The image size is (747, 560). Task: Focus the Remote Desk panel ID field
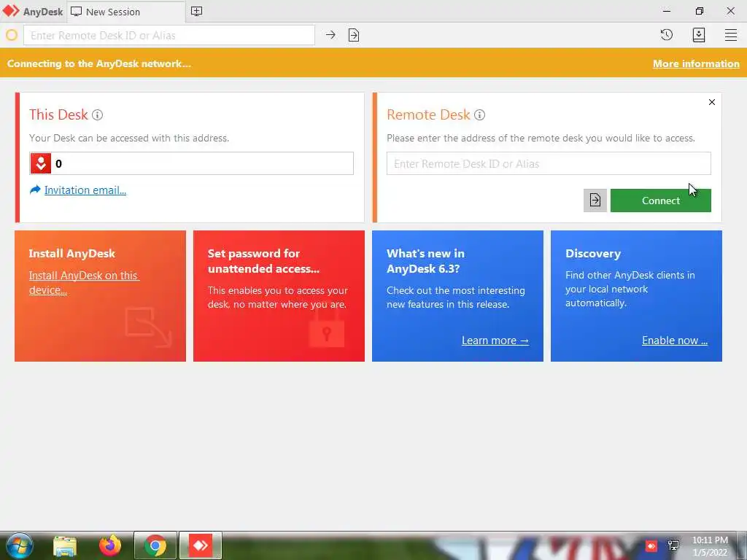[x=549, y=163]
